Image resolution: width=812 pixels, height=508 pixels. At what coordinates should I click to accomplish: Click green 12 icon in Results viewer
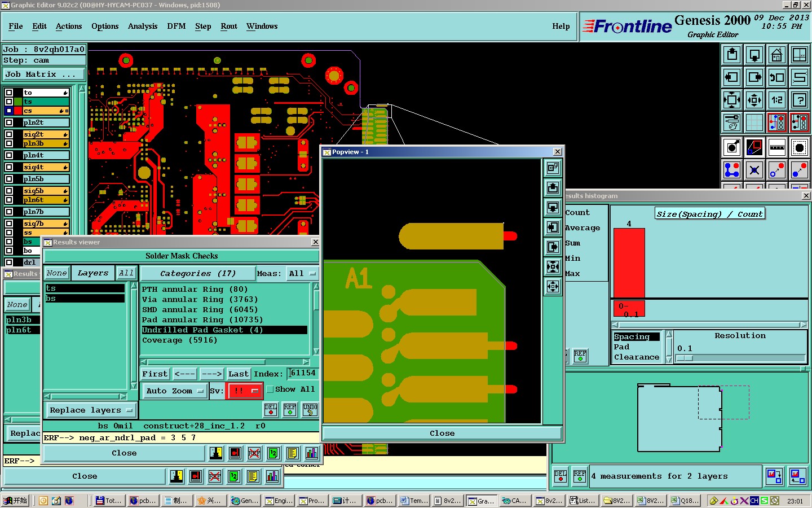pos(273,453)
